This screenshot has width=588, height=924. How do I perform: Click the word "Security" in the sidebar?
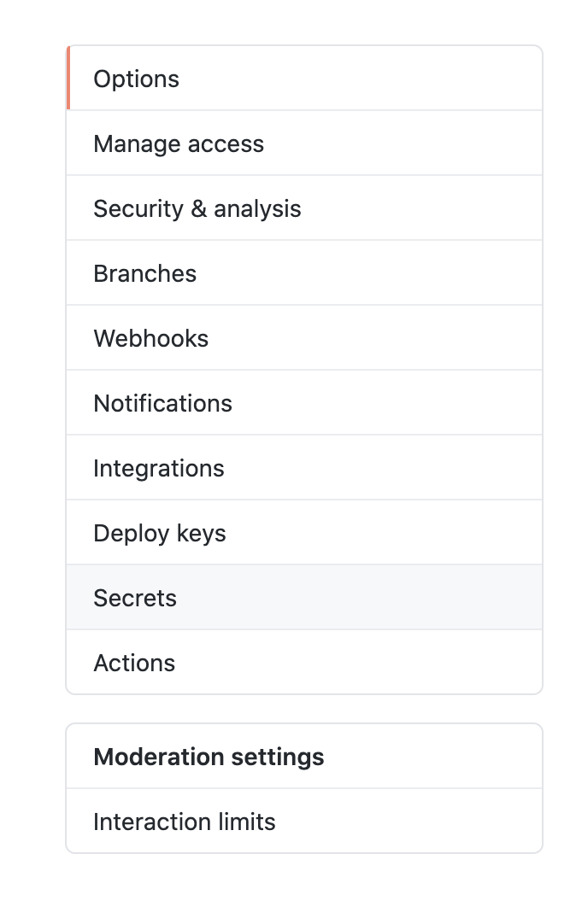coord(138,208)
